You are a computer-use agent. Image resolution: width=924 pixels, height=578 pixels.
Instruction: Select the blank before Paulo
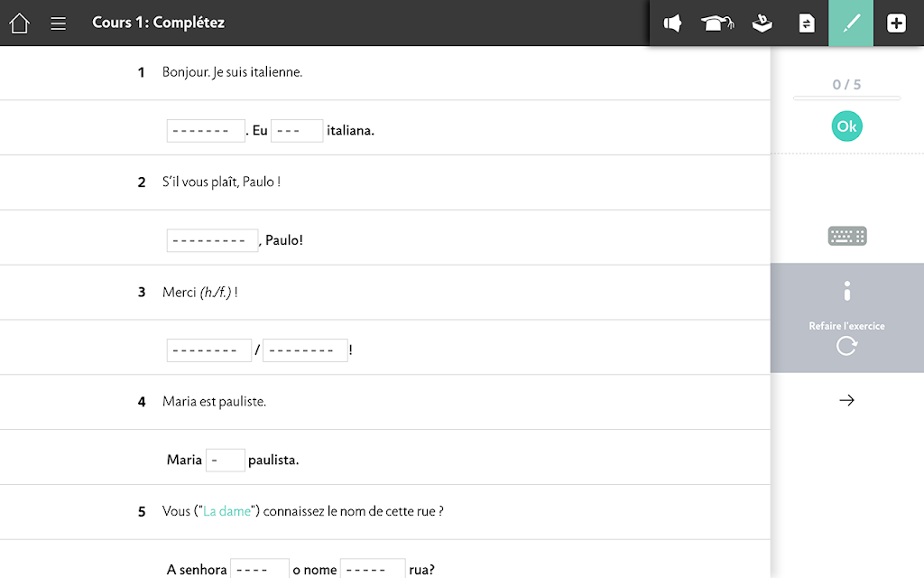pyautogui.click(x=212, y=240)
